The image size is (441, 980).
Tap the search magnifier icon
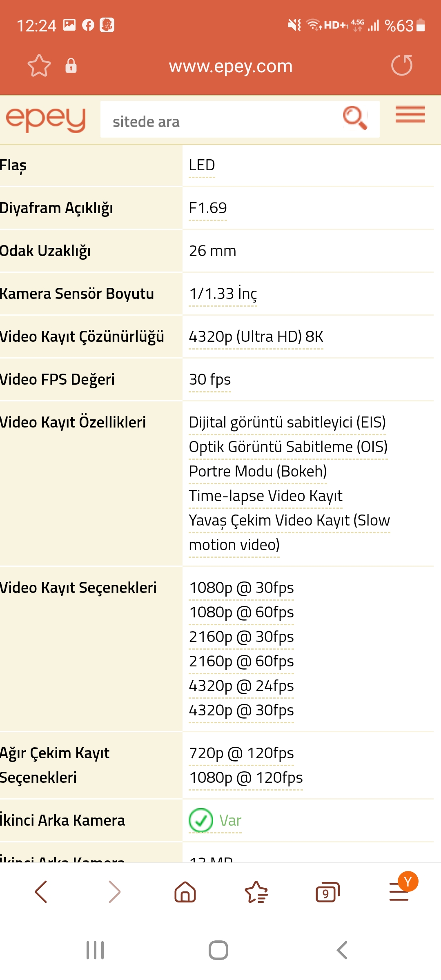click(355, 118)
